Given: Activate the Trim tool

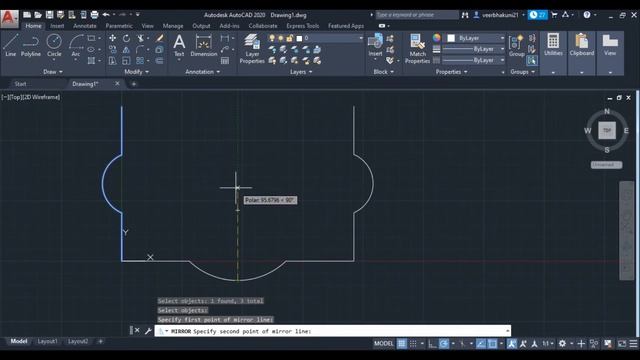Looking at the screenshot, I should tap(140, 38).
